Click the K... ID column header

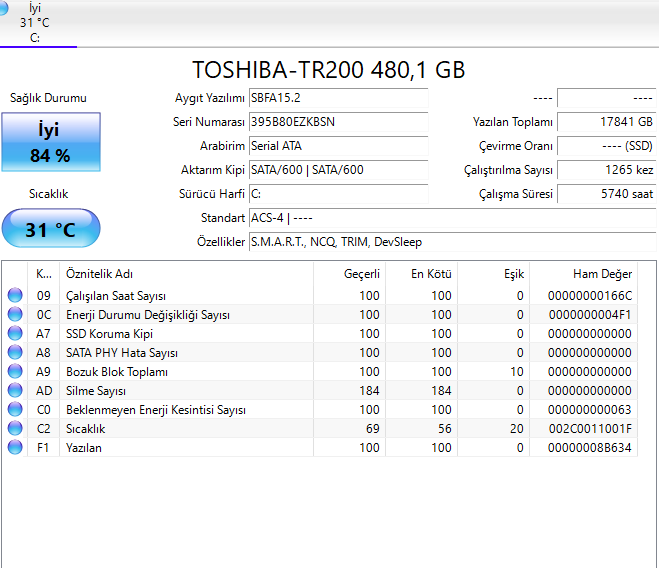click(44, 274)
